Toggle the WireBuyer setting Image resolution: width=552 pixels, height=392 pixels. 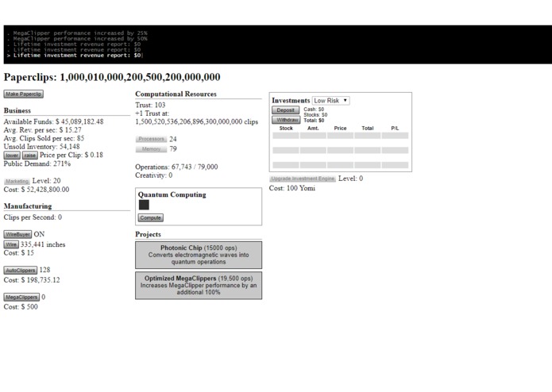point(17,234)
